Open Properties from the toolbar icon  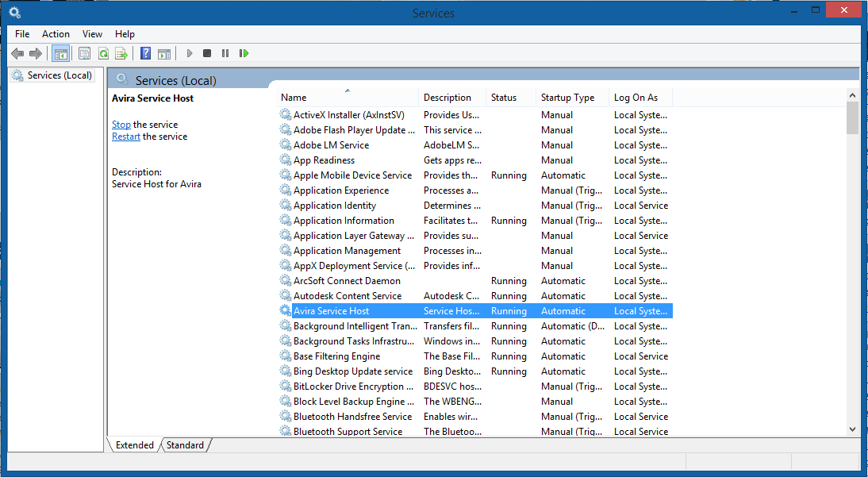tap(84, 53)
